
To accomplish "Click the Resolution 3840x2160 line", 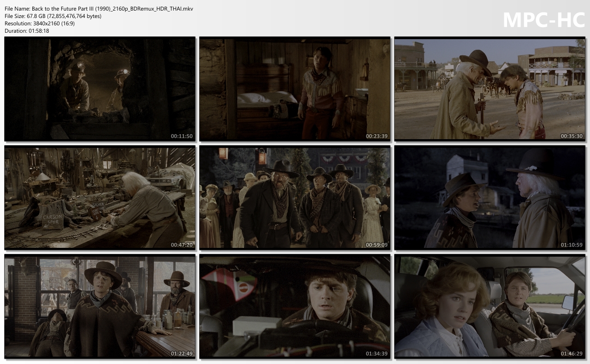I will (x=40, y=23).
